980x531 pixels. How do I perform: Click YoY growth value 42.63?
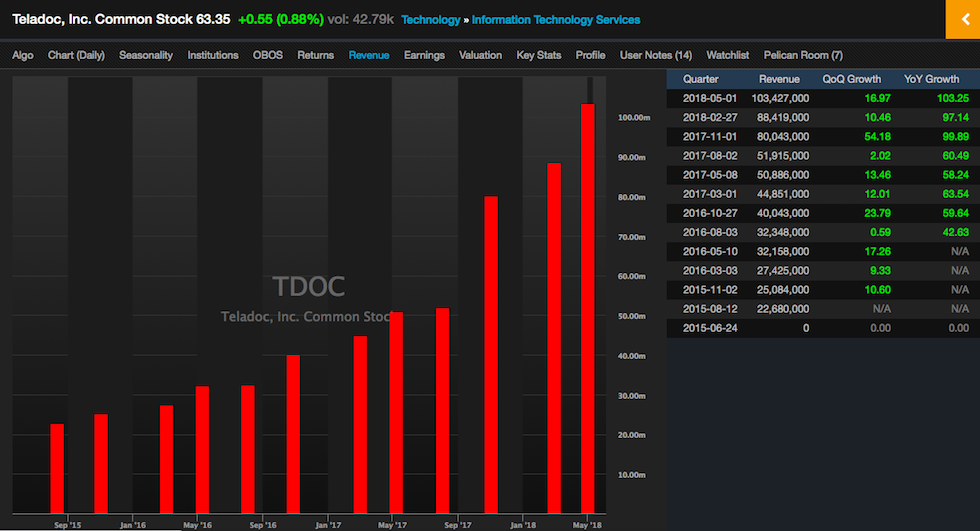(956, 232)
